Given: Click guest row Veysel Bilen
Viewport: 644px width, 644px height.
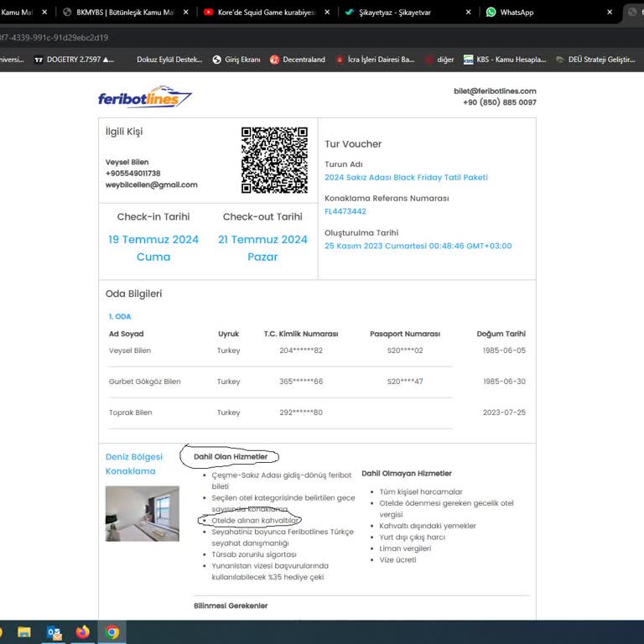Looking at the screenshot, I should (x=317, y=351).
